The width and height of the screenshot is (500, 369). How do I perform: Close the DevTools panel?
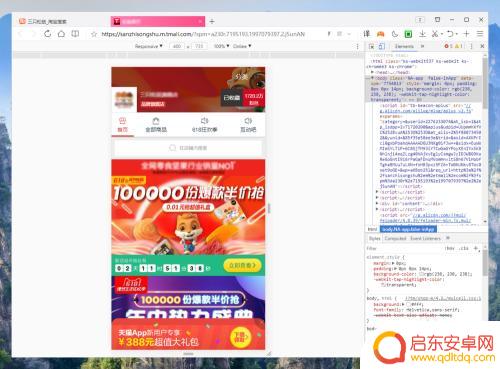[x=482, y=46]
